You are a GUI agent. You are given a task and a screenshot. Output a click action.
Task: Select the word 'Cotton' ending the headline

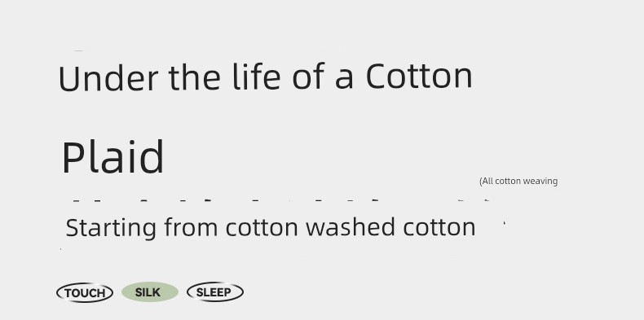point(419,77)
